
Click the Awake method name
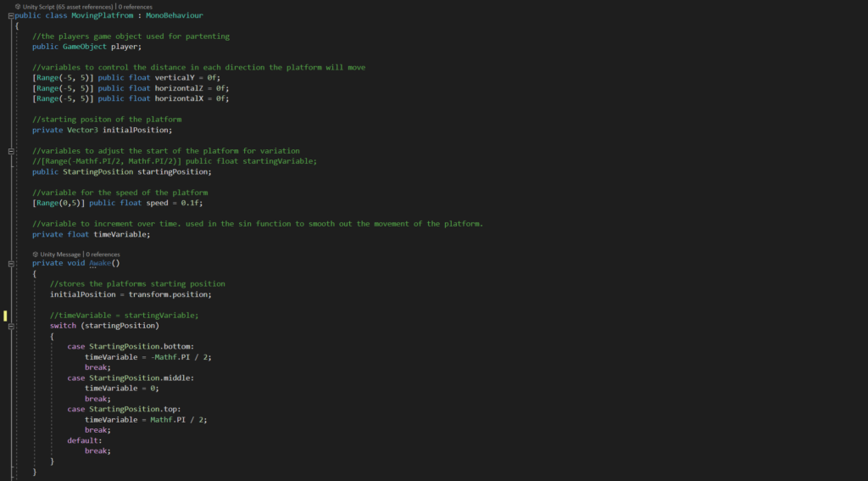pos(100,263)
